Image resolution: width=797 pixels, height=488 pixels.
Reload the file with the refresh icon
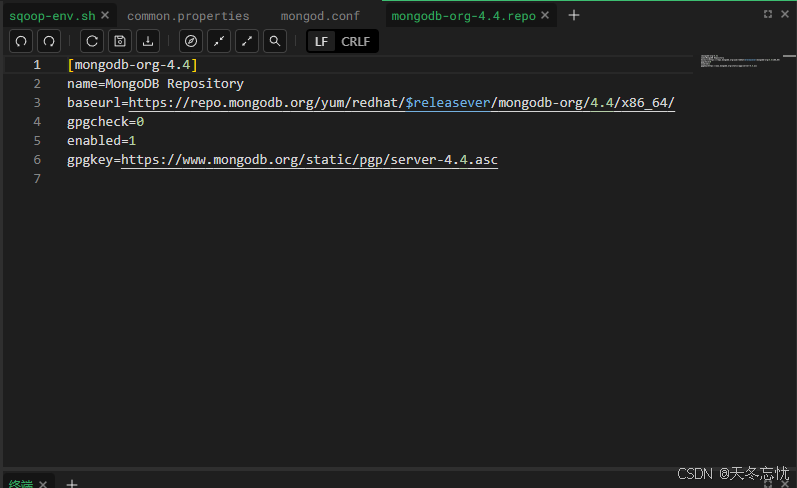[91, 41]
